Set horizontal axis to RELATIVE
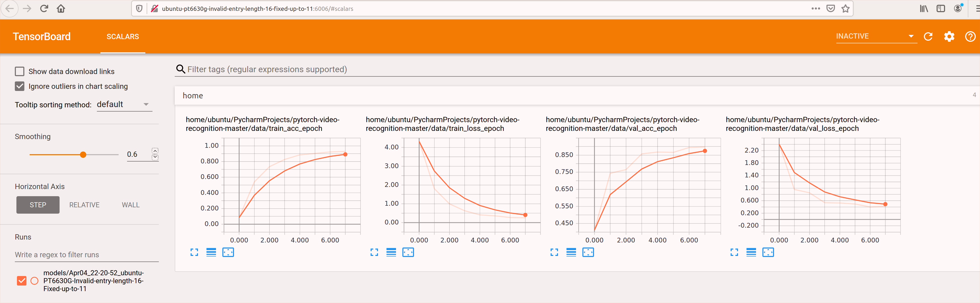 click(84, 205)
